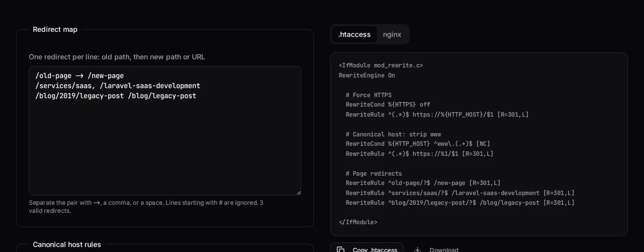Image resolution: width=644 pixels, height=252 pixels.
Task: Click the download arrow icon
Action: [418, 249]
